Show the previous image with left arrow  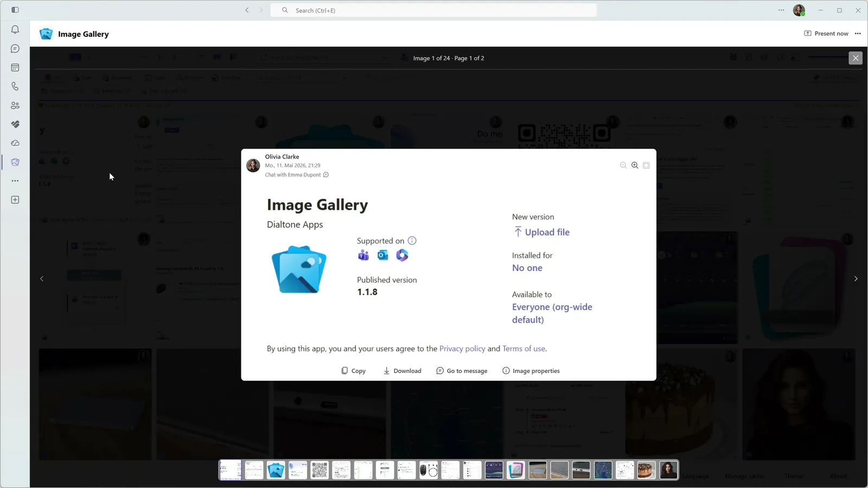point(42,279)
